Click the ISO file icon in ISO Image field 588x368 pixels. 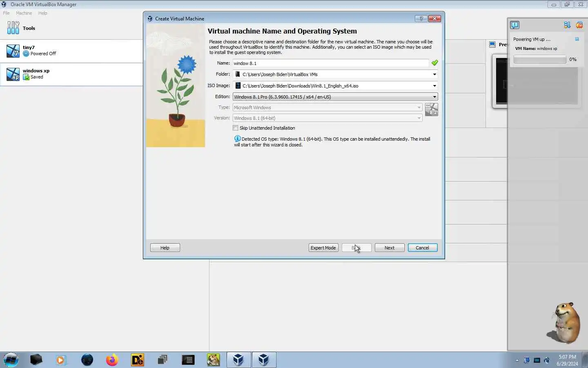238,86
